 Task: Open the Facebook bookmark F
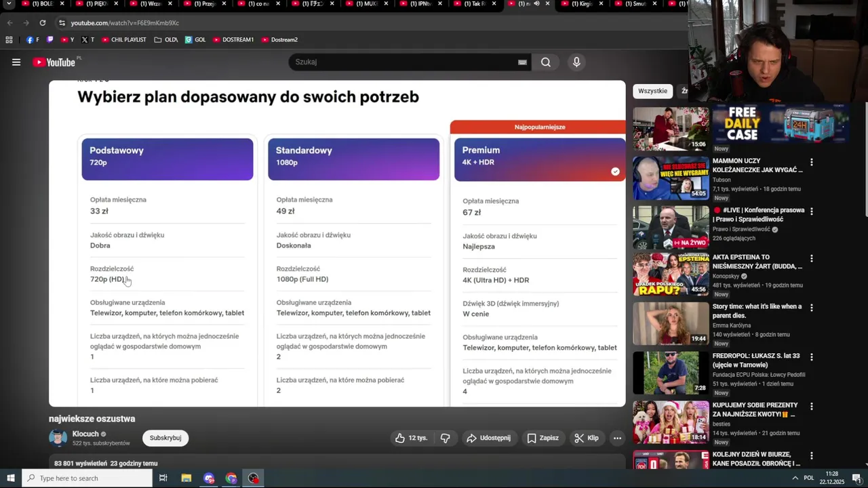(32, 40)
